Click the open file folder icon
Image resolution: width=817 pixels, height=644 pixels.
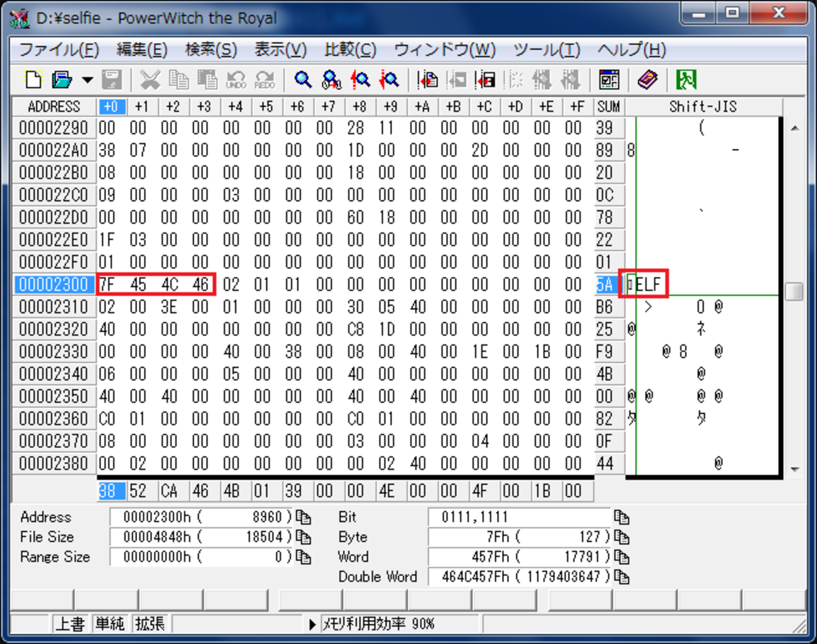coord(62,80)
